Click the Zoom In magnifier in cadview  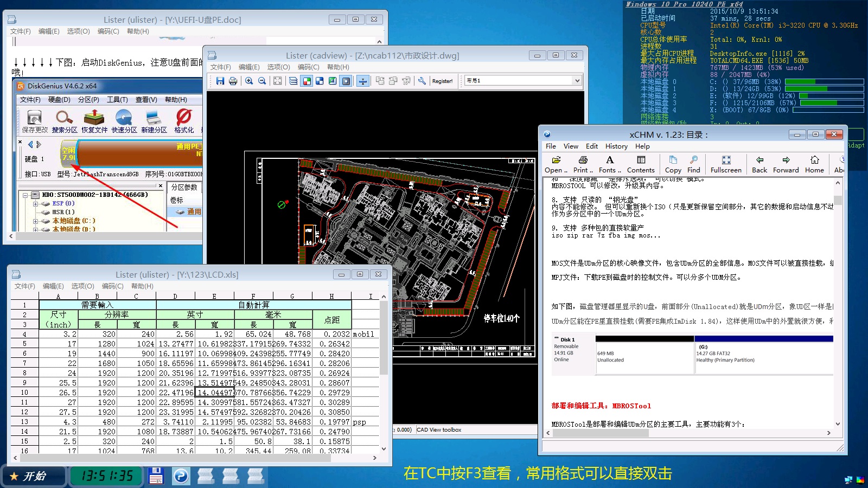[x=249, y=81]
